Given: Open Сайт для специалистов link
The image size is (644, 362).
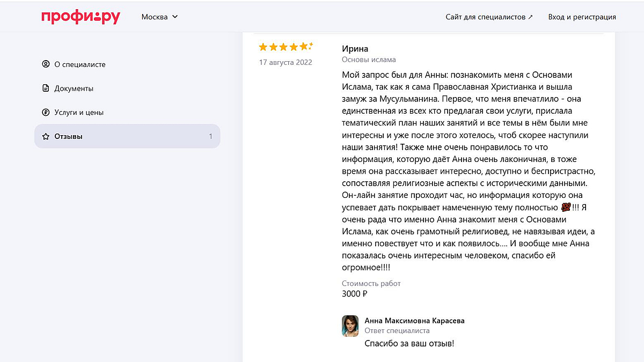Looking at the screenshot, I should pos(486,17).
